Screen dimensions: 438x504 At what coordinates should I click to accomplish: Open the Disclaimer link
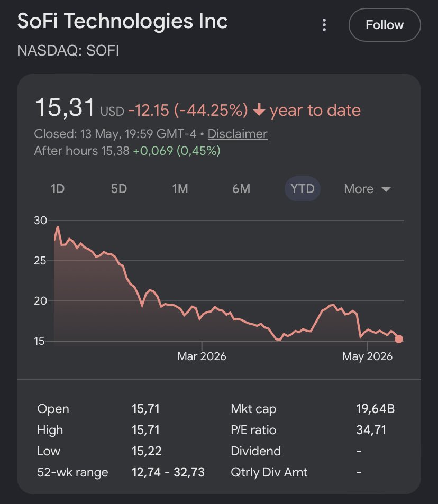(238, 134)
